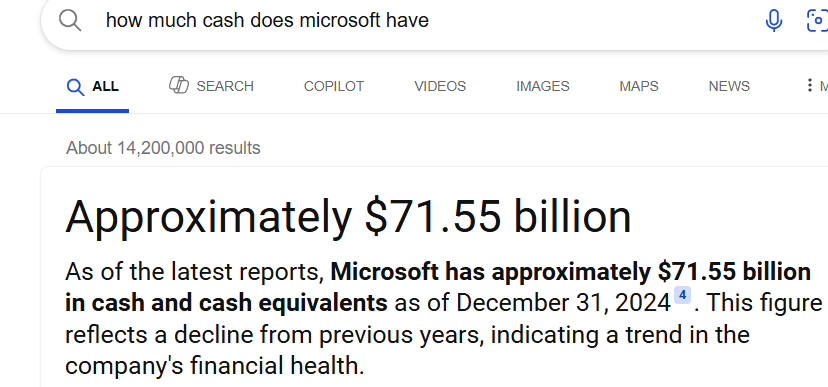This screenshot has width=828, height=387.
Task: Open the MAPS tab
Action: pos(639,86)
